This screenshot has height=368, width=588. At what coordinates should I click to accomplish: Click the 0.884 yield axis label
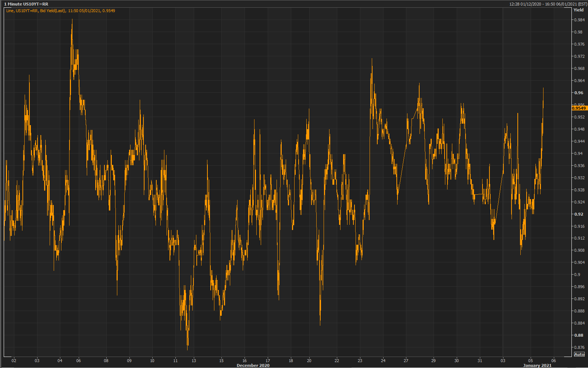coord(580,323)
